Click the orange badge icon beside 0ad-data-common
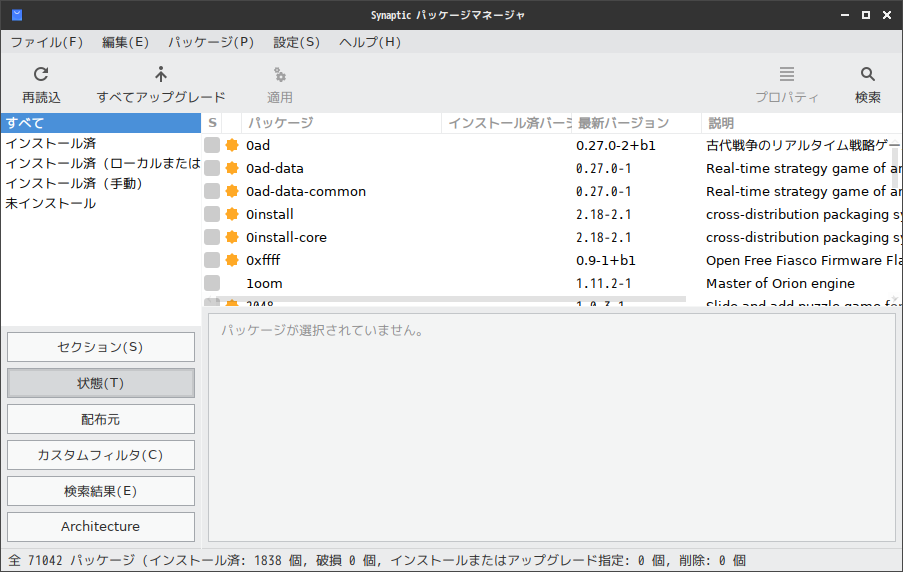Viewport: 903px width, 572px height. [232, 191]
